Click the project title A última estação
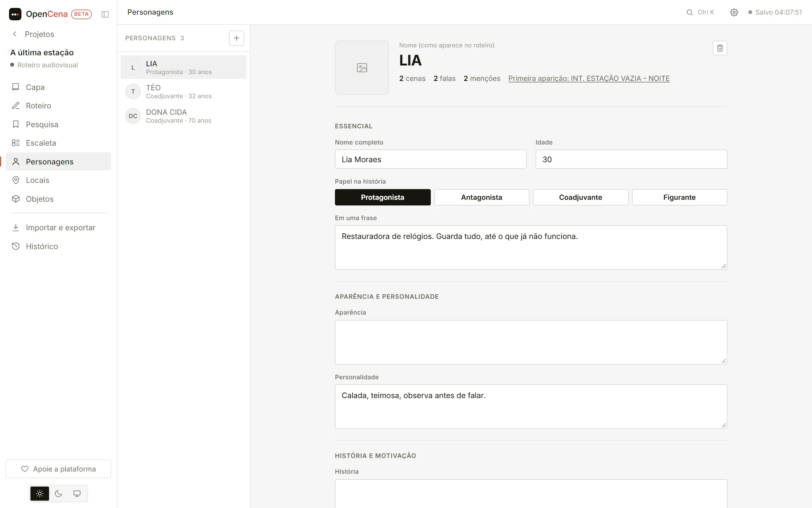The height and width of the screenshot is (508, 812). coord(42,53)
